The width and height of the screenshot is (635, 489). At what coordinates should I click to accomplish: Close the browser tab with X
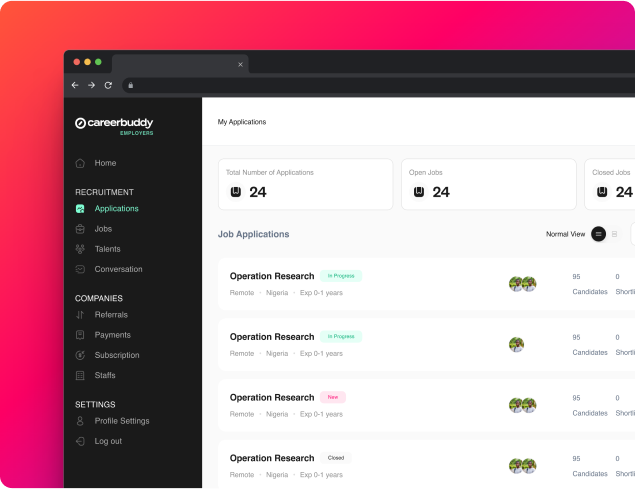point(240,64)
